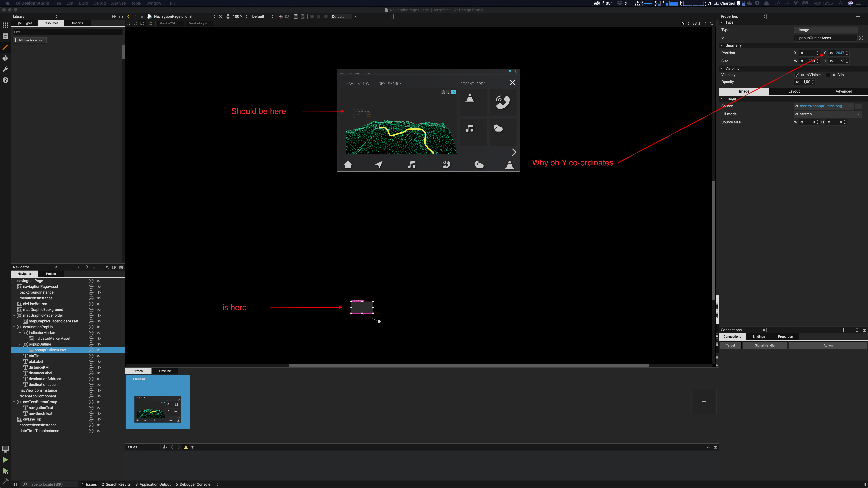This screenshot has width=868, height=488.
Task: Click the live preview play icon
Action: [228, 16]
